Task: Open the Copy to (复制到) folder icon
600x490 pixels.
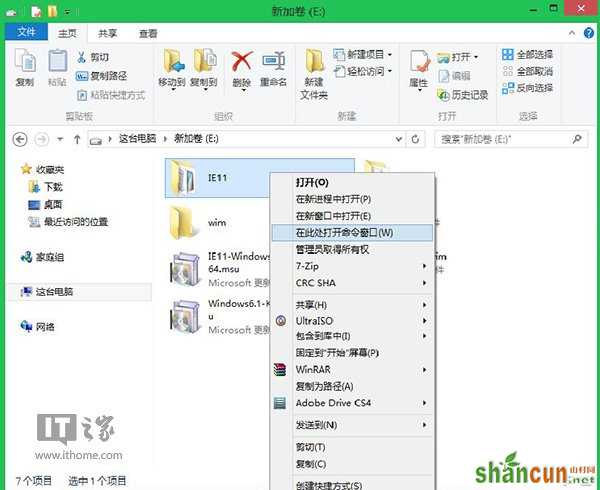Action: 205,61
